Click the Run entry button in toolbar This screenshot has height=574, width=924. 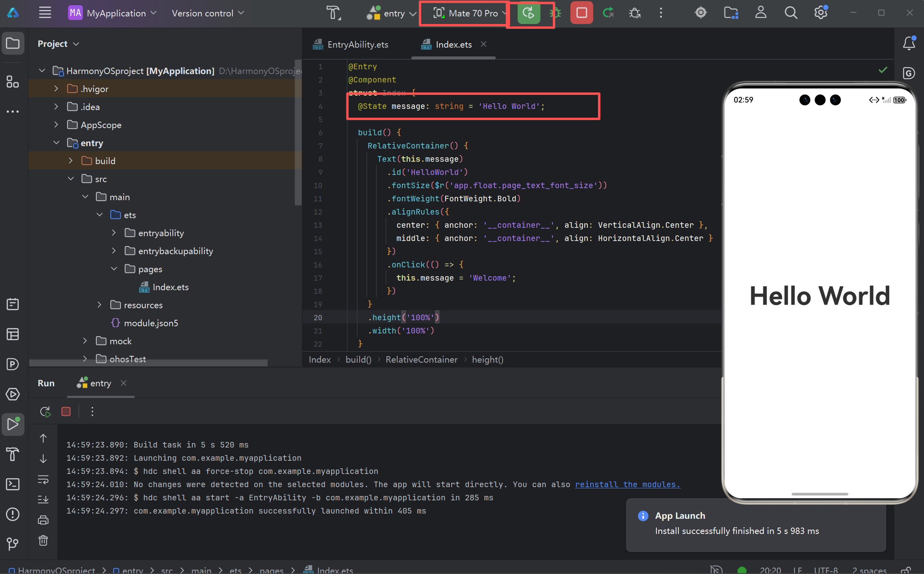pos(528,13)
